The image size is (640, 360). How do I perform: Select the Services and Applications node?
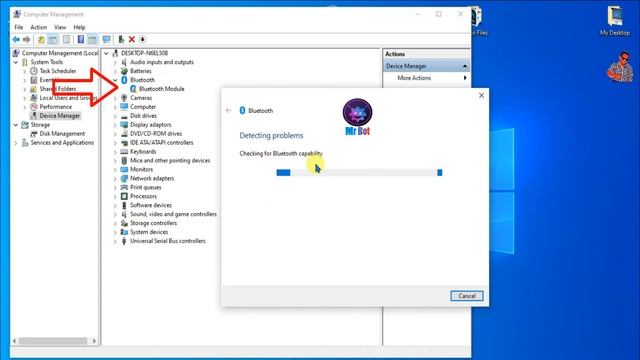[62, 143]
